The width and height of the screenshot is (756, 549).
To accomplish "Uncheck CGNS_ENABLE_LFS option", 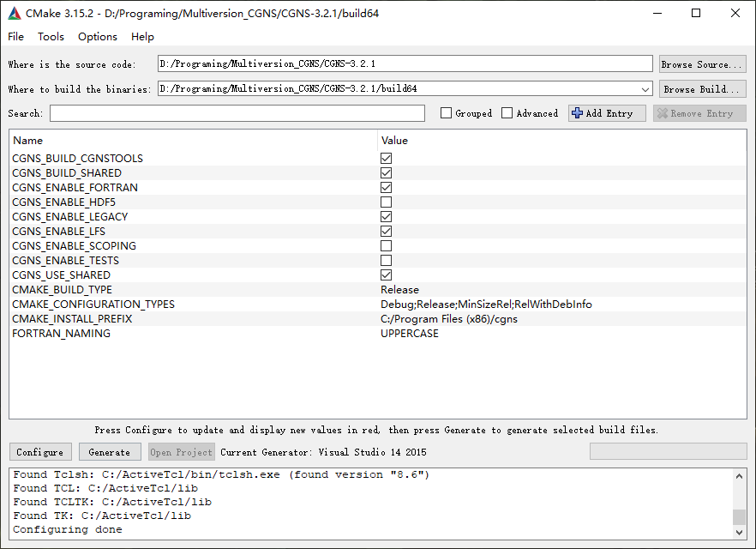I will 386,231.
